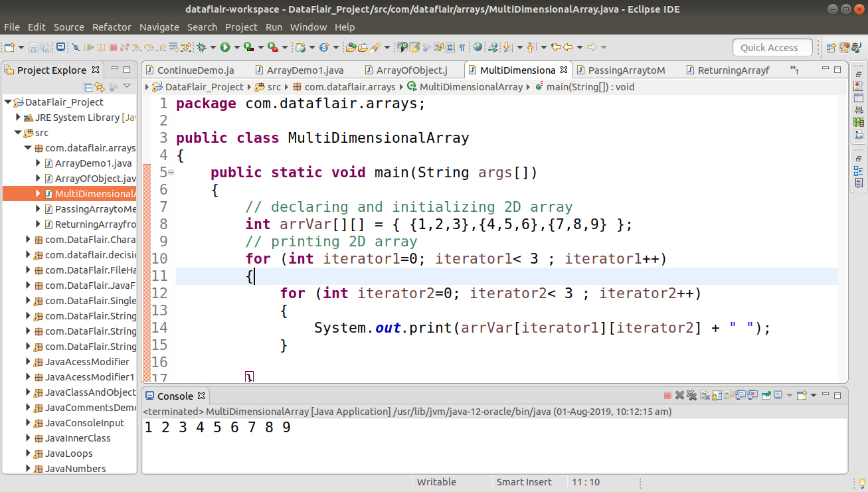Toggle Scroll Lock in Console toolbar

717,396
